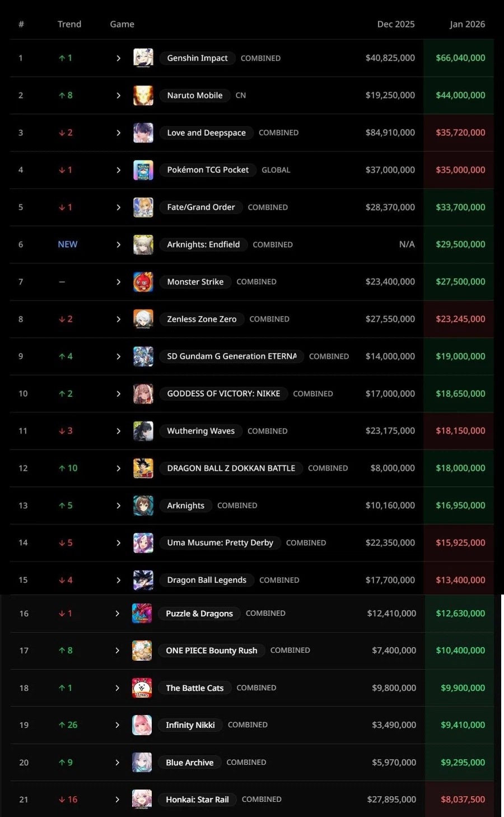Screen dimensions: 504x817
Task: Click the Genshin Impact game icon
Action: (x=143, y=58)
